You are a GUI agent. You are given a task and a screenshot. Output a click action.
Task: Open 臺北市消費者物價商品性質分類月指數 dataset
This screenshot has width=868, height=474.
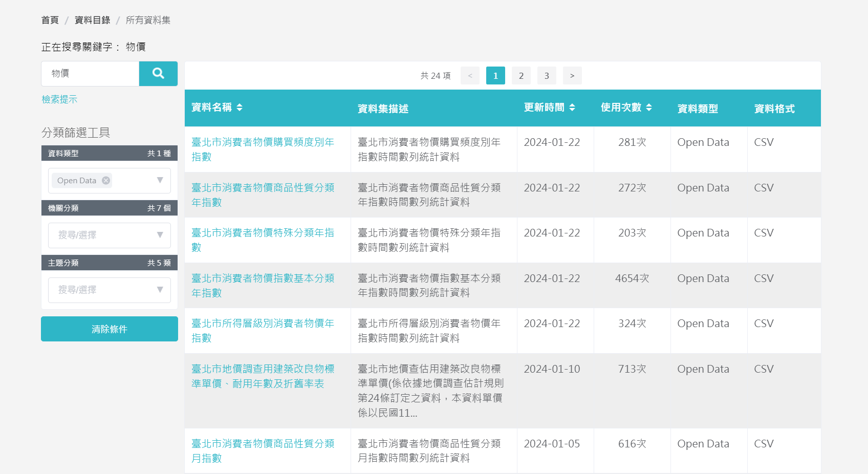pyautogui.click(x=263, y=451)
